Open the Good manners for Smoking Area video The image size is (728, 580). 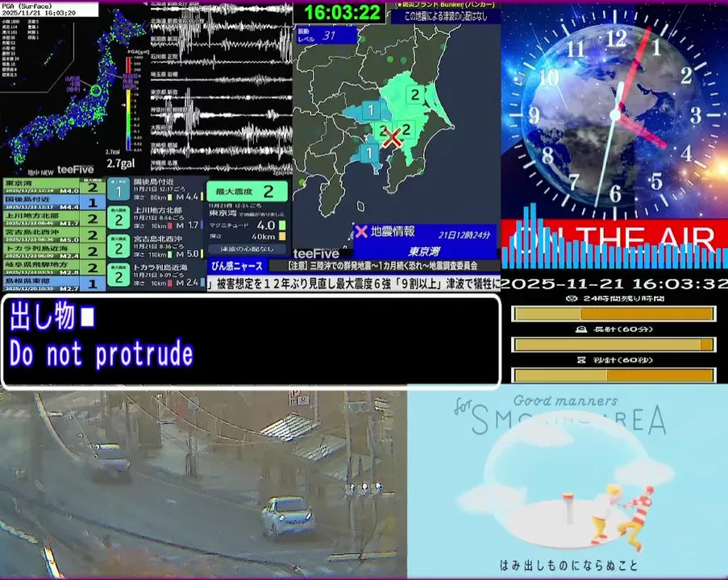click(568, 481)
